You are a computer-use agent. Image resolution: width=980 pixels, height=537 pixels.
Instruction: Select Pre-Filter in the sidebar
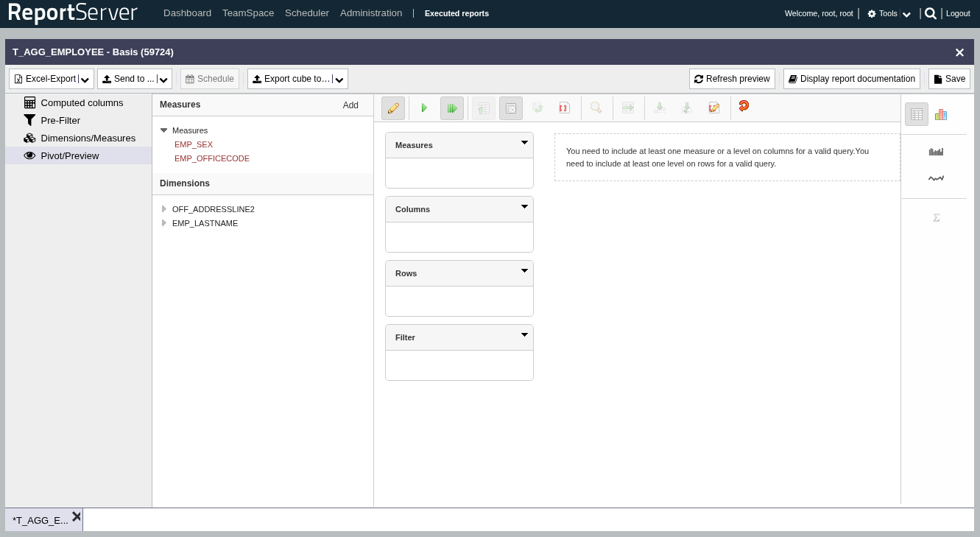point(60,120)
